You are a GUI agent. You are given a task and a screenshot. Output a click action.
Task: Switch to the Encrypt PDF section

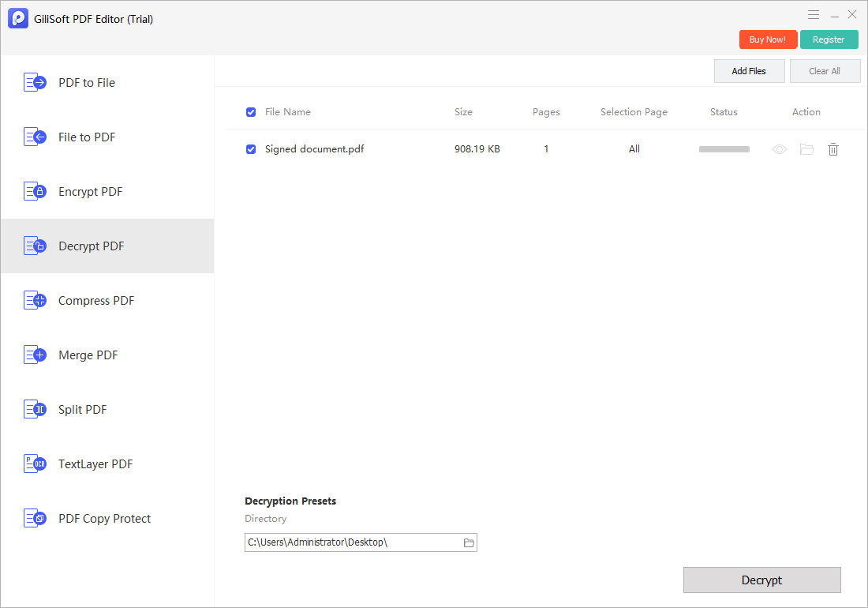click(91, 192)
